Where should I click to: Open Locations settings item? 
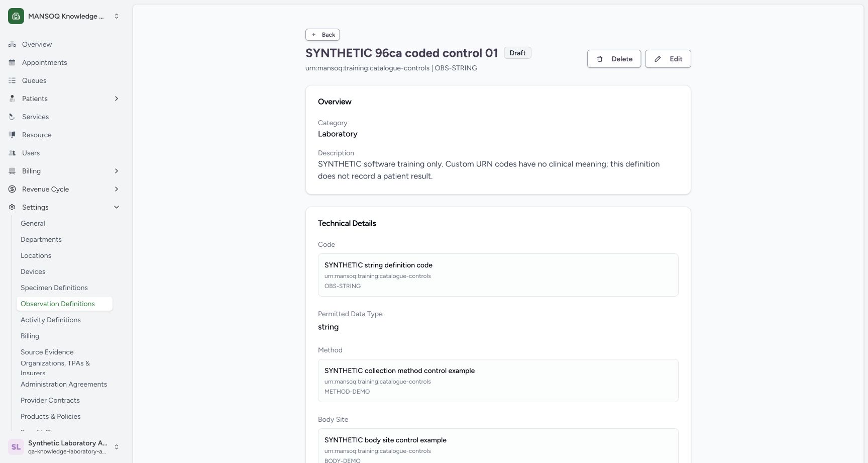[64, 255]
